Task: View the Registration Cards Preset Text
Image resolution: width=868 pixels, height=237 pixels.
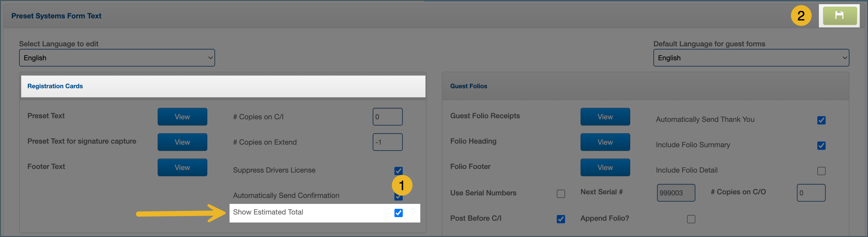Action: point(182,117)
